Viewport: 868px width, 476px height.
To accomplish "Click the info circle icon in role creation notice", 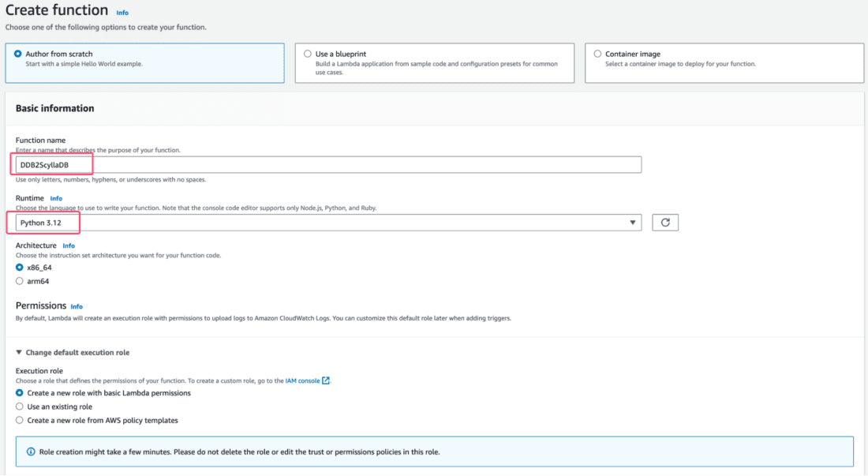I will (x=31, y=452).
